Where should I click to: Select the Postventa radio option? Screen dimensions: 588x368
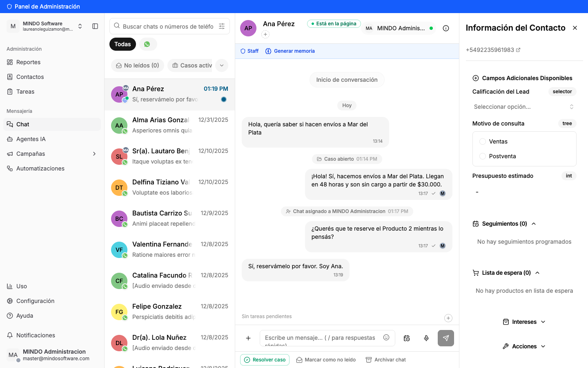point(483,156)
